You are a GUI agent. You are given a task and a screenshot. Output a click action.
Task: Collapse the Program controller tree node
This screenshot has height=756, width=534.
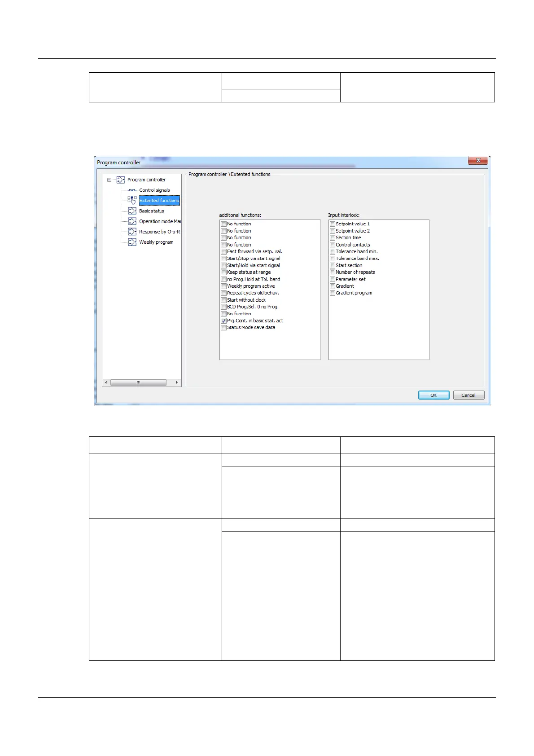coord(109,180)
